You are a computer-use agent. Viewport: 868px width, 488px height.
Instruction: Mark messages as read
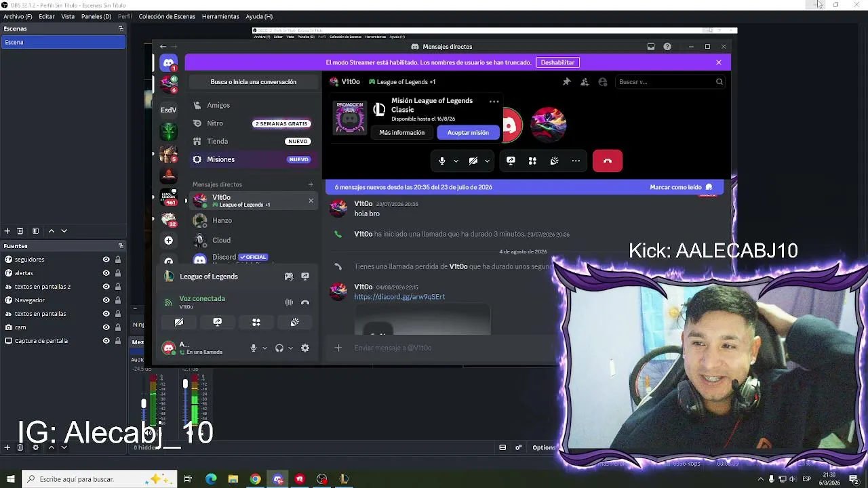pos(681,187)
